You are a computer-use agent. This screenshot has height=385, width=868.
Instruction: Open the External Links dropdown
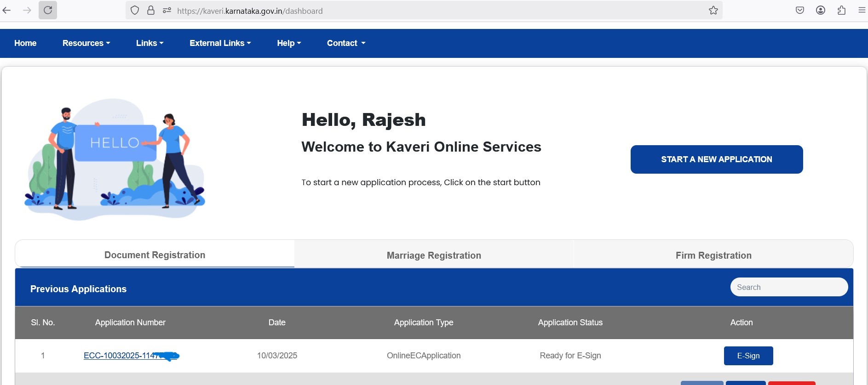coord(220,43)
